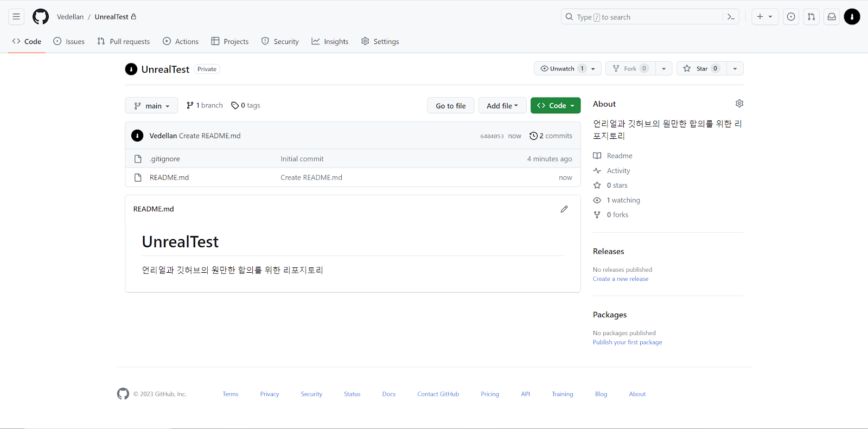
Task: Expand the Star lists dropdown arrow
Action: 735,68
